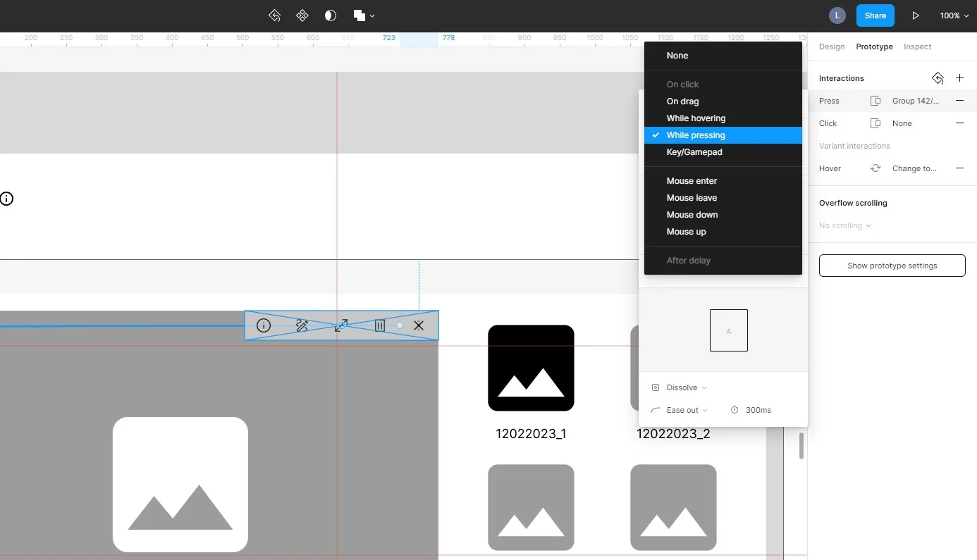Add a new interaction with plus icon
The width and height of the screenshot is (977, 560).
pos(959,78)
